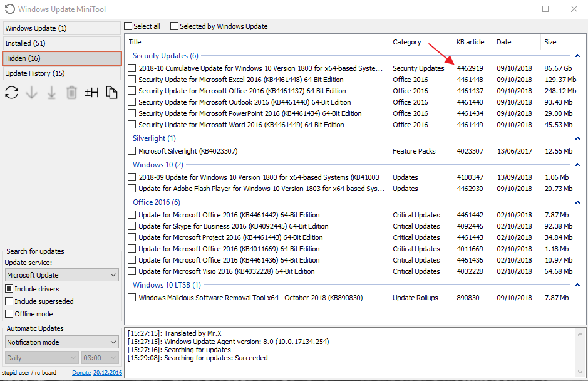Select Security Update for Microsoft Word 2016 row
The height and width of the screenshot is (381, 588).
point(354,125)
